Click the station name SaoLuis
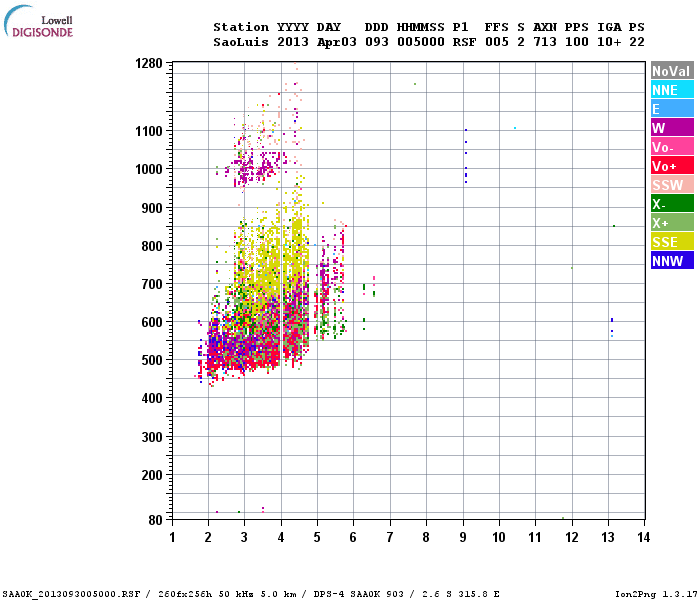 tap(241, 42)
